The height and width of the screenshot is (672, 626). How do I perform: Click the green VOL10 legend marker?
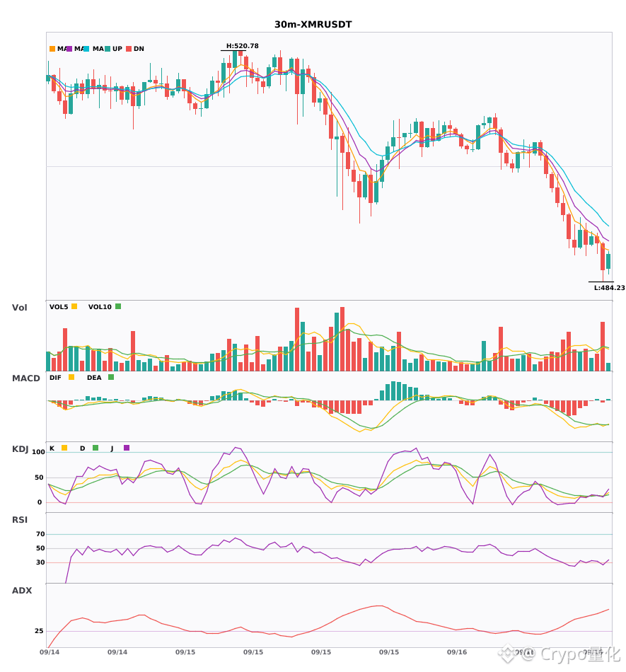118,306
